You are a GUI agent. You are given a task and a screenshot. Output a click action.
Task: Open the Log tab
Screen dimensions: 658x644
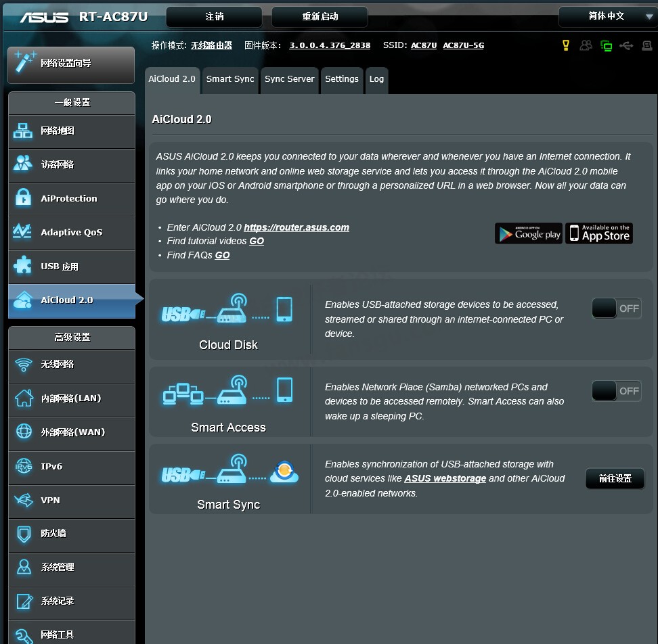[376, 80]
